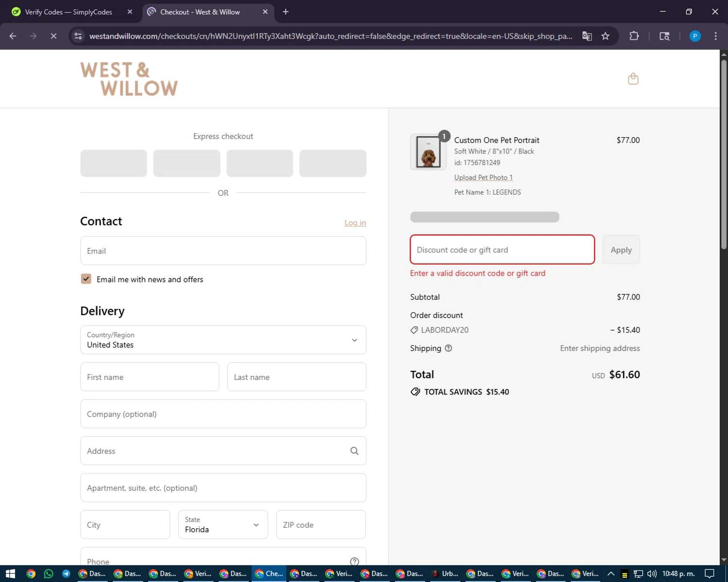
Task: Stop loading the checkout page
Action: pyautogui.click(x=53, y=36)
